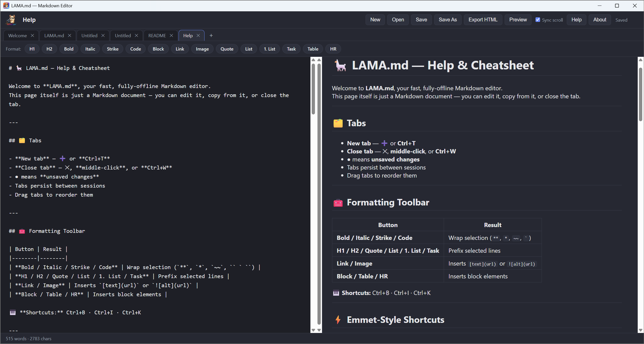644x344 pixels.
Task: Apply Strike formatting
Action: 112,49
